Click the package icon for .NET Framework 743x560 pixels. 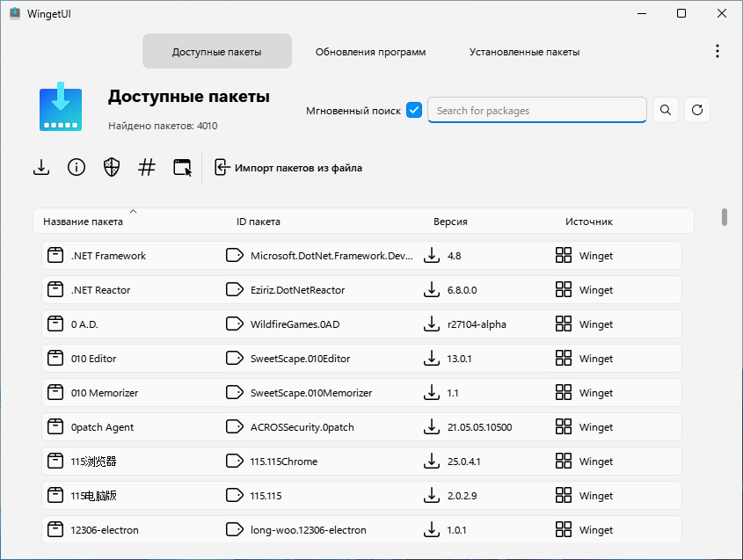click(x=55, y=255)
